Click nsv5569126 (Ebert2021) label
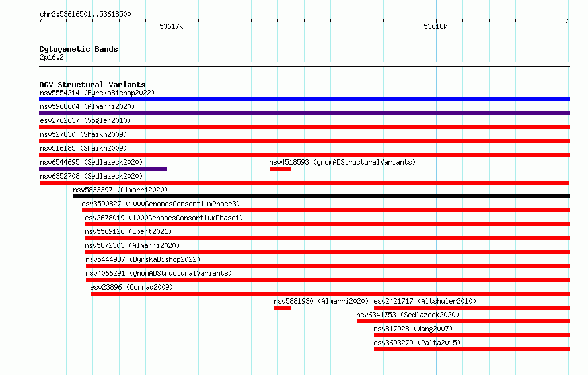 pyautogui.click(x=128, y=231)
